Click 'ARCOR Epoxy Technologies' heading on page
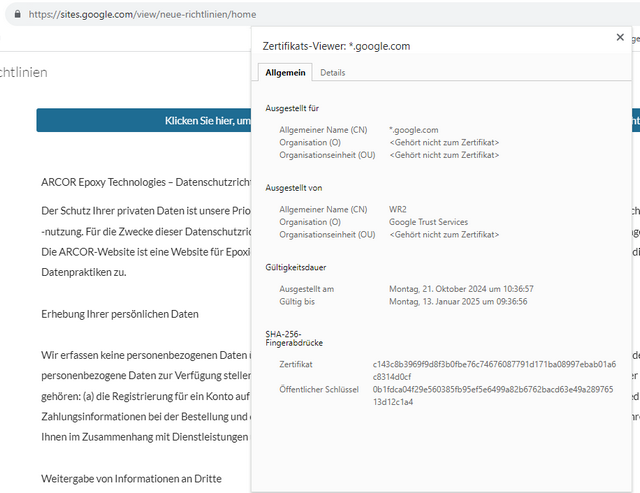The height and width of the screenshot is (493, 640). [x=146, y=182]
